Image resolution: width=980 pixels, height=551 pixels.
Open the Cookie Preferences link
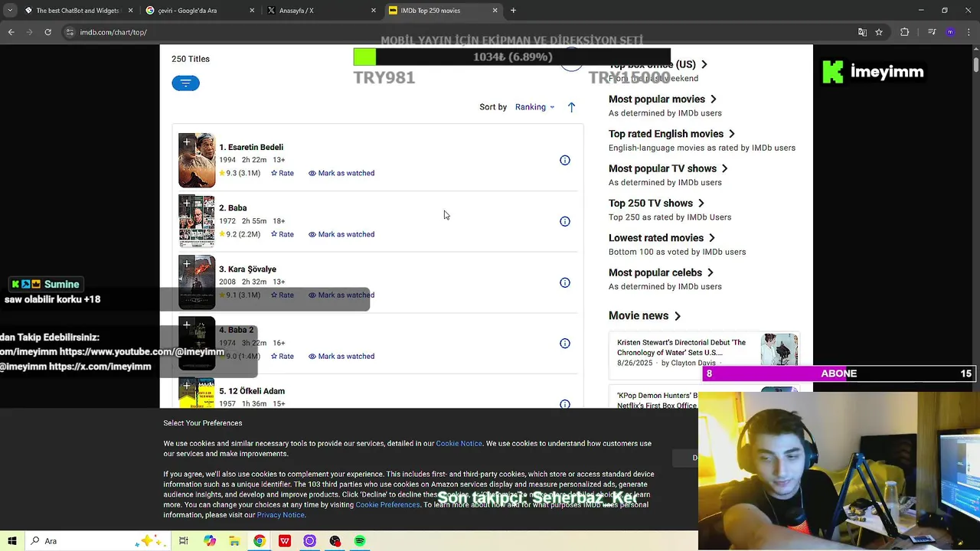coord(387,505)
